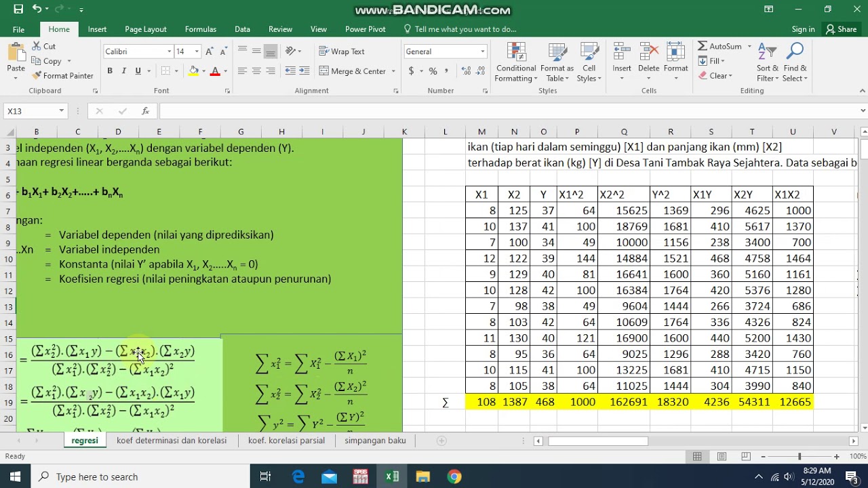Open Paste options arrow
868x488 pixels.
pyautogui.click(x=16, y=78)
